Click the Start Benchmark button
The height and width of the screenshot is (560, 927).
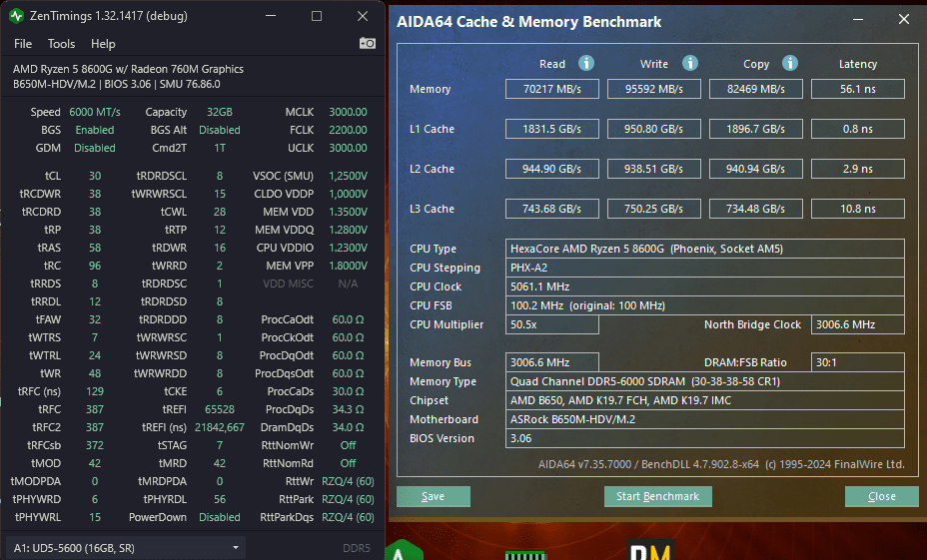658,496
